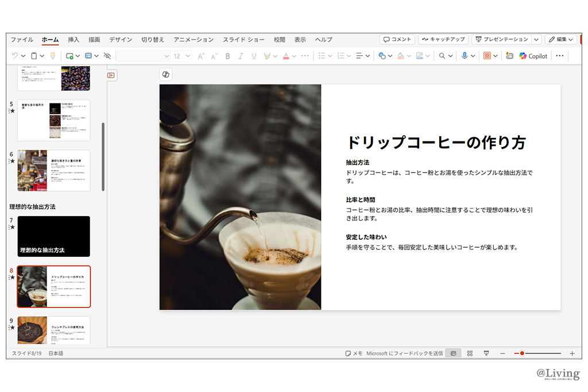
Task: Open the アニメーション tab
Action: pyautogui.click(x=194, y=40)
